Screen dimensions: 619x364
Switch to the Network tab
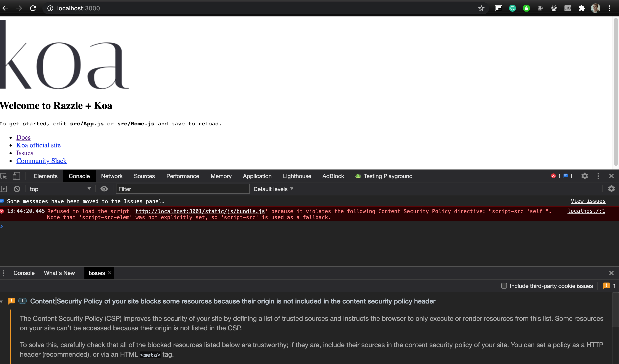coord(112,176)
